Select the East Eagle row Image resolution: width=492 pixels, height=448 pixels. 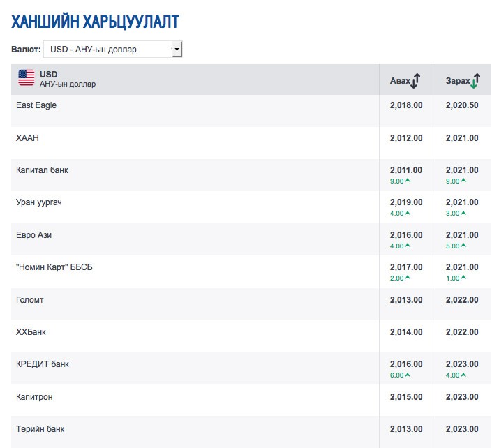pos(36,105)
